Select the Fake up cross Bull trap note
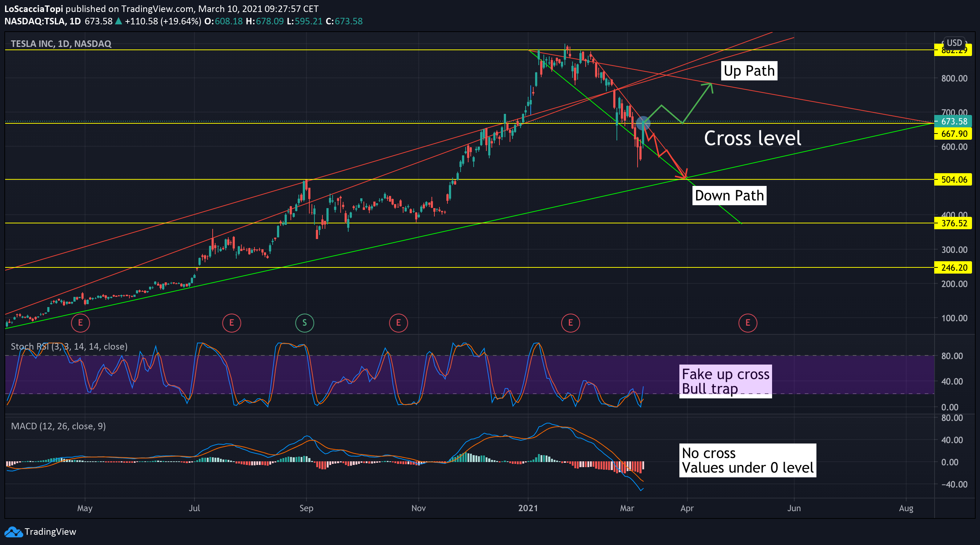Image resolution: width=980 pixels, height=545 pixels. pos(726,382)
